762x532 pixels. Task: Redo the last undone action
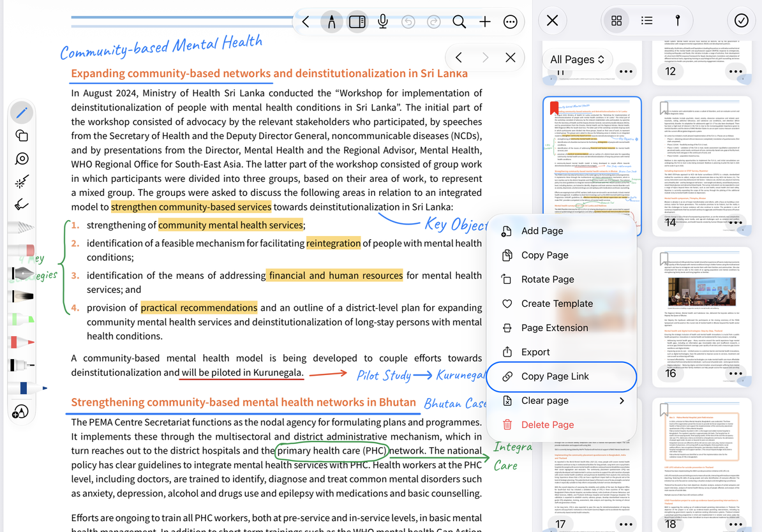tap(433, 22)
